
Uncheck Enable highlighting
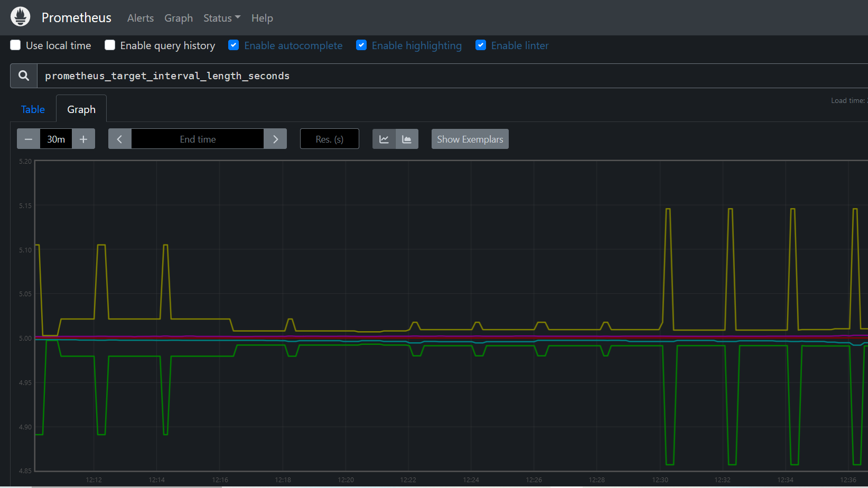pos(361,45)
